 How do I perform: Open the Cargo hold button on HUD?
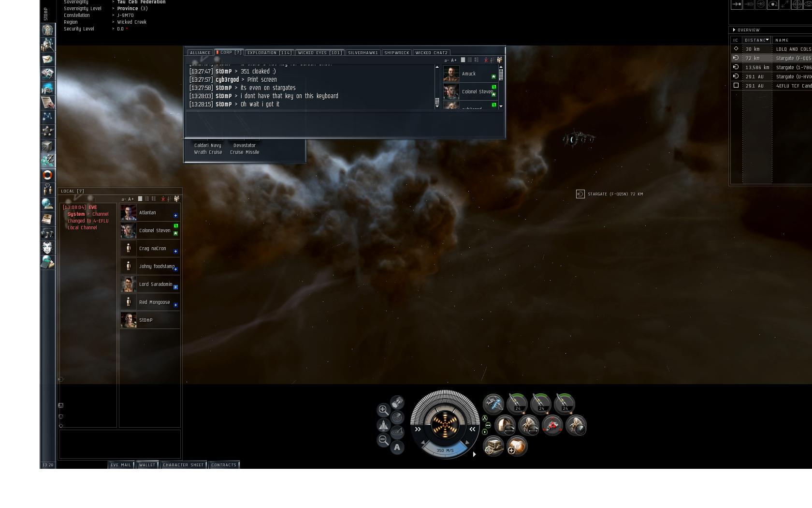pyautogui.click(x=397, y=403)
